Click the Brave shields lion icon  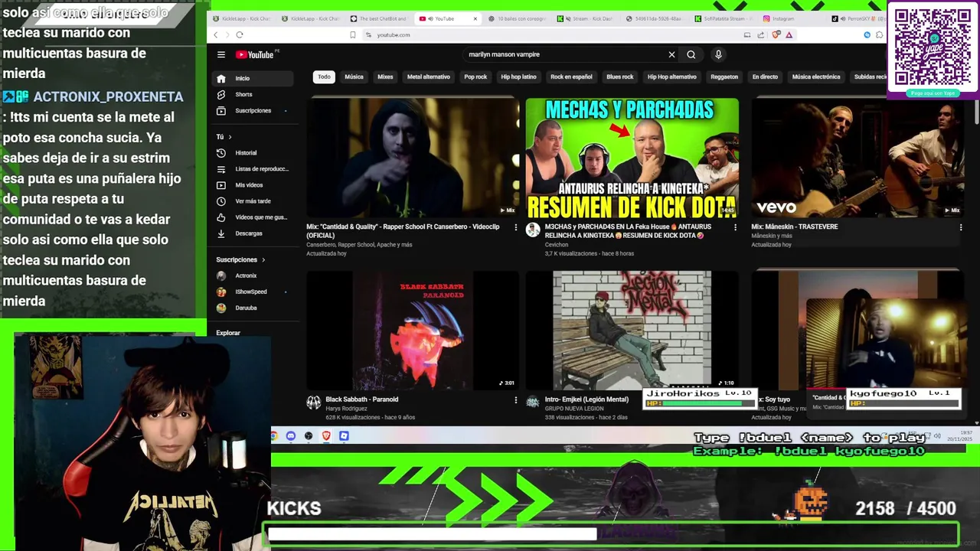click(776, 34)
